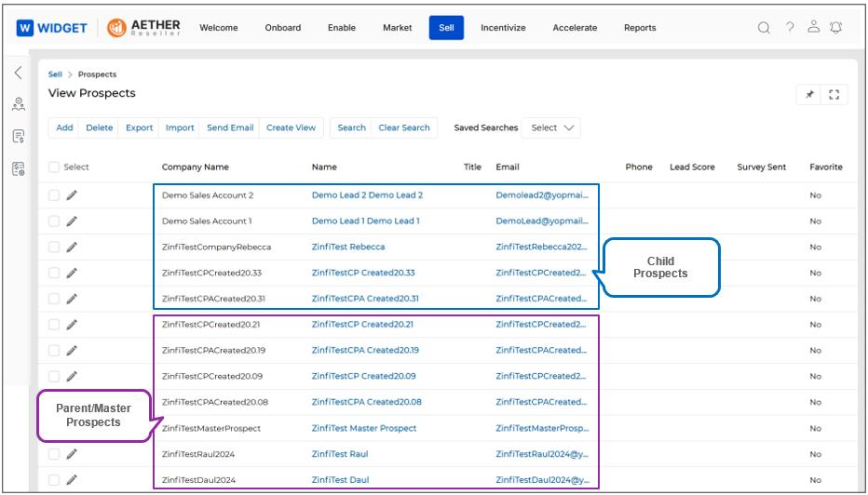
Task: Open the Incentivize menu
Action: pos(503,28)
